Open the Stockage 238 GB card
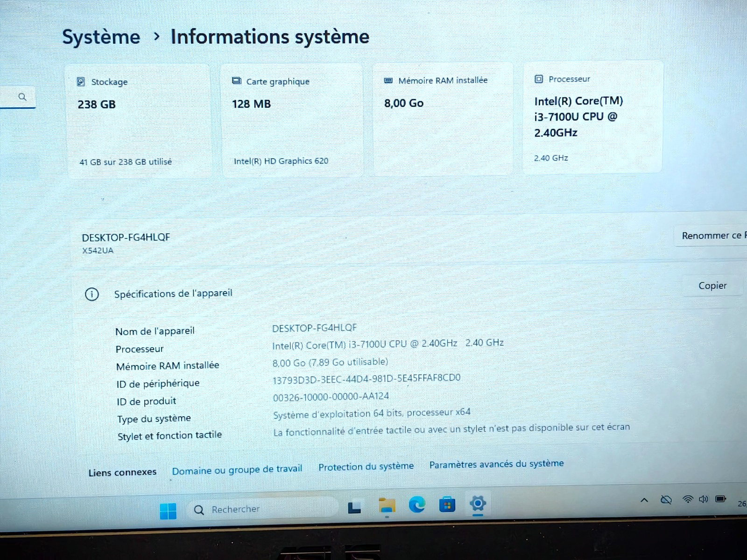 tap(139, 121)
